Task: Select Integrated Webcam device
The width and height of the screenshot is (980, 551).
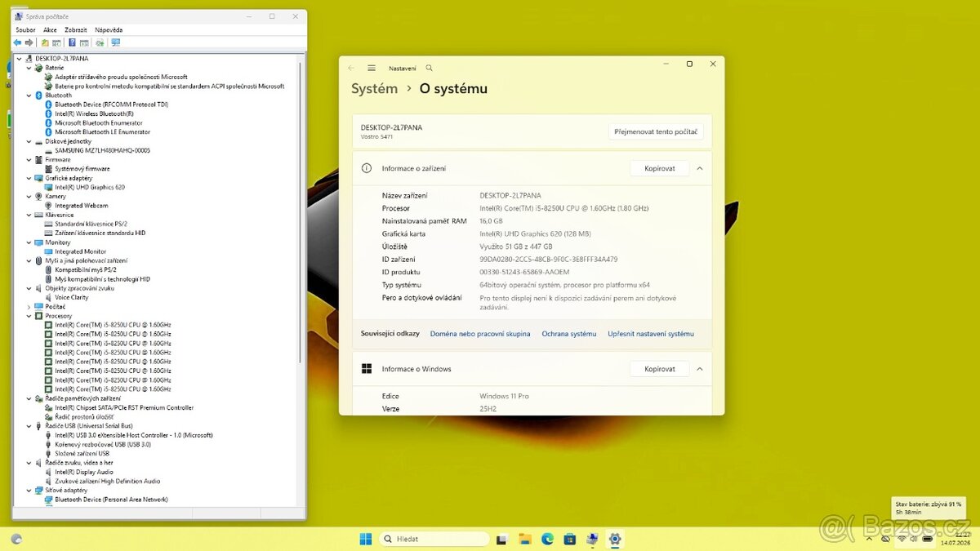Action: (81, 206)
